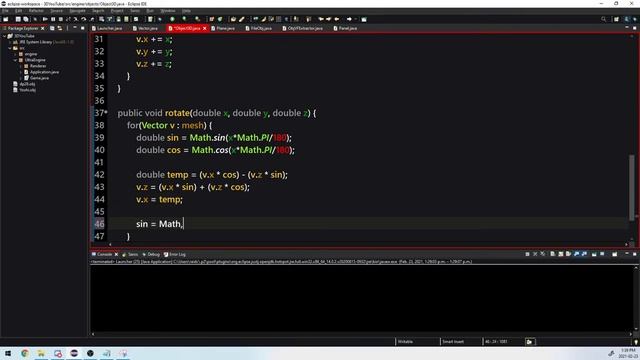
Task: Open the Windows Start menu
Action: tap(8, 353)
